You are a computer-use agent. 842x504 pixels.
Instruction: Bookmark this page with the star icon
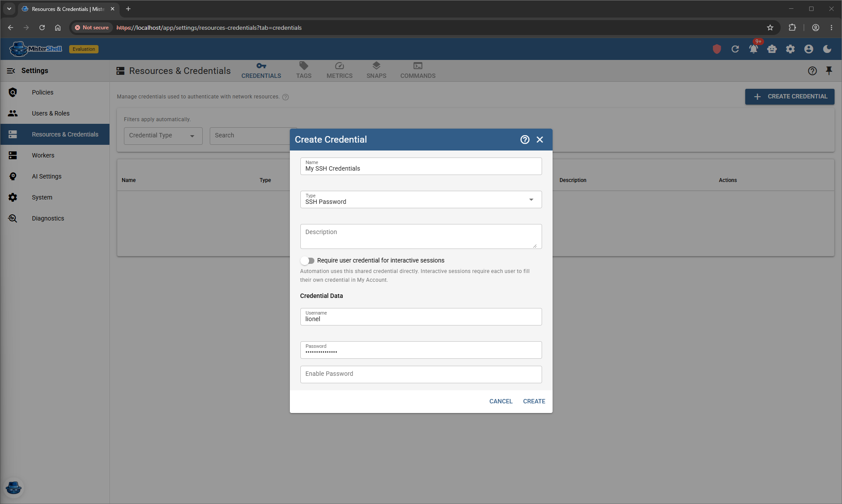pyautogui.click(x=770, y=28)
